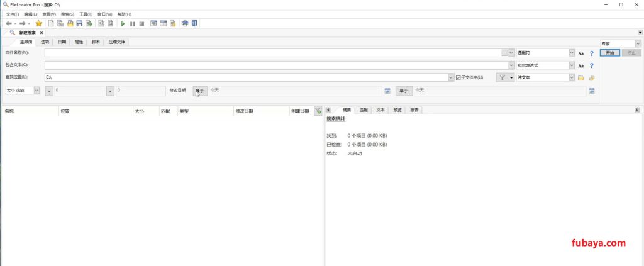Stop the search using toolbar stop icon

click(x=142, y=24)
